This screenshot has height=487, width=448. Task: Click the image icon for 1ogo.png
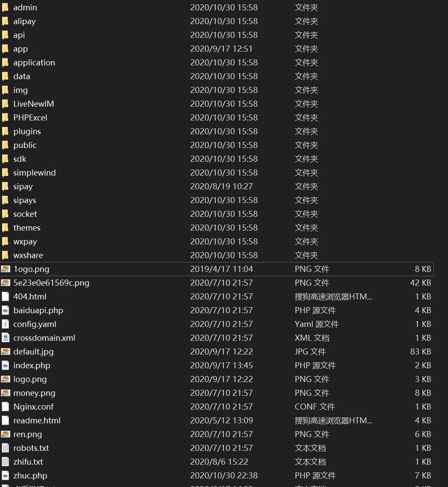pos(5,269)
